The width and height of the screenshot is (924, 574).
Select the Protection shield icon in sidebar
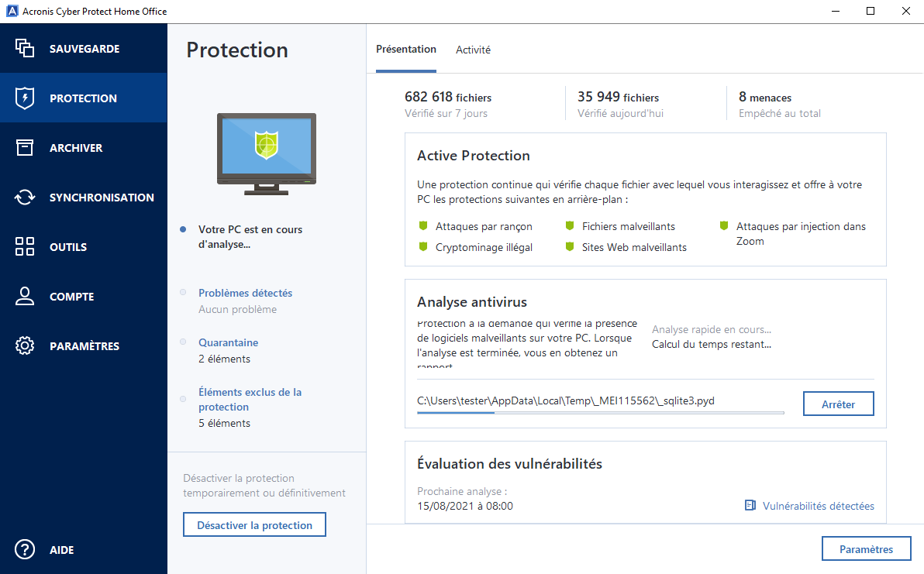25,98
